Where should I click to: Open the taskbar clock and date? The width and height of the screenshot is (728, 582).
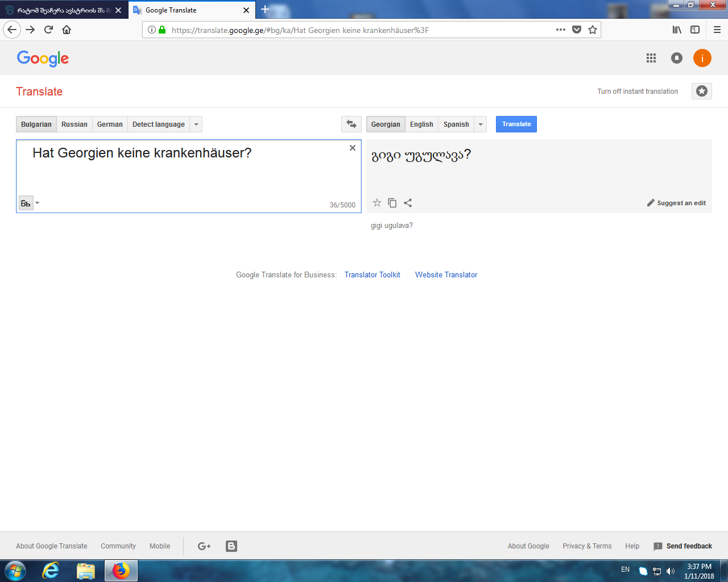tap(699, 571)
